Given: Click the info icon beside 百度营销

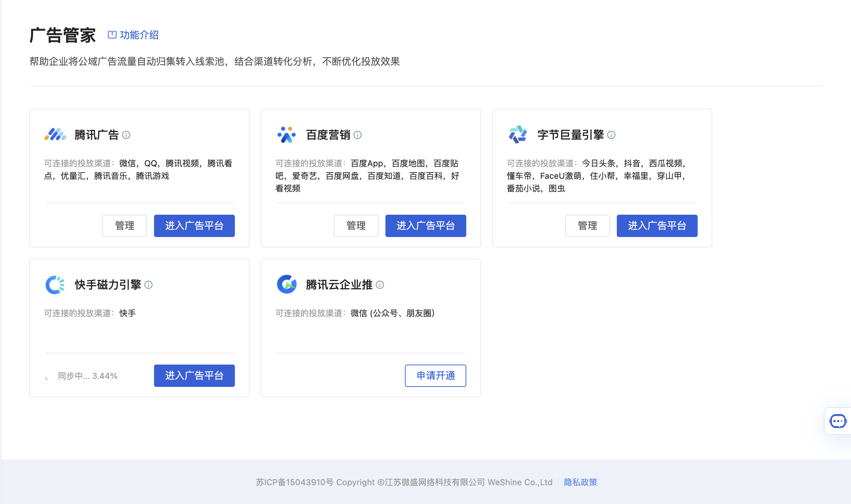Looking at the screenshot, I should (x=358, y=135).
